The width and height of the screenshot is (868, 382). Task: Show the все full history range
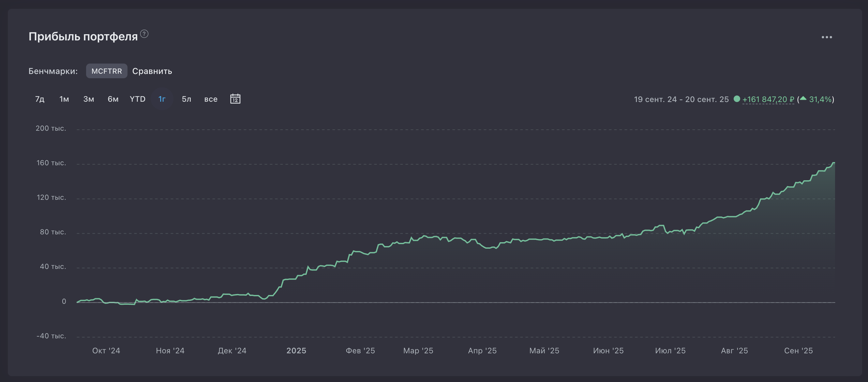211,99
